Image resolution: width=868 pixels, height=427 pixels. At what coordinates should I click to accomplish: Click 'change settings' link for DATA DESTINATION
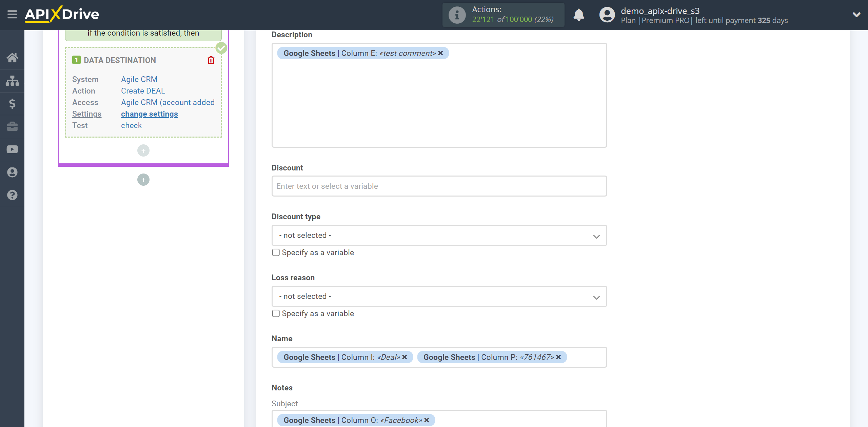pyautogui.click(x=150, y=114)
